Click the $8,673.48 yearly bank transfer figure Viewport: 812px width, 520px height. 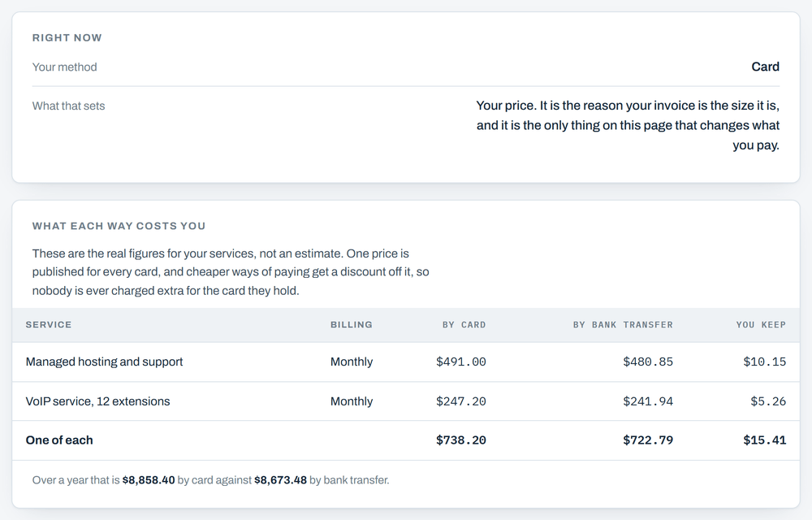(x=280, y=480)
